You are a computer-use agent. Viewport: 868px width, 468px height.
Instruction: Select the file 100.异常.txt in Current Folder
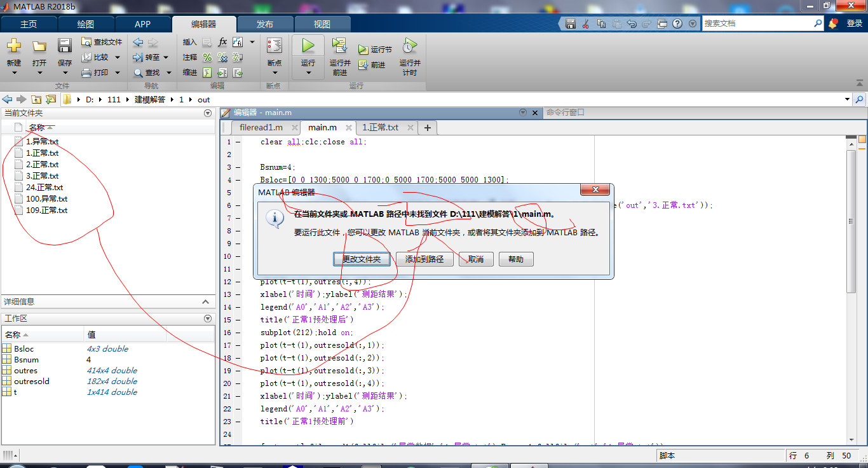point(46,199)
